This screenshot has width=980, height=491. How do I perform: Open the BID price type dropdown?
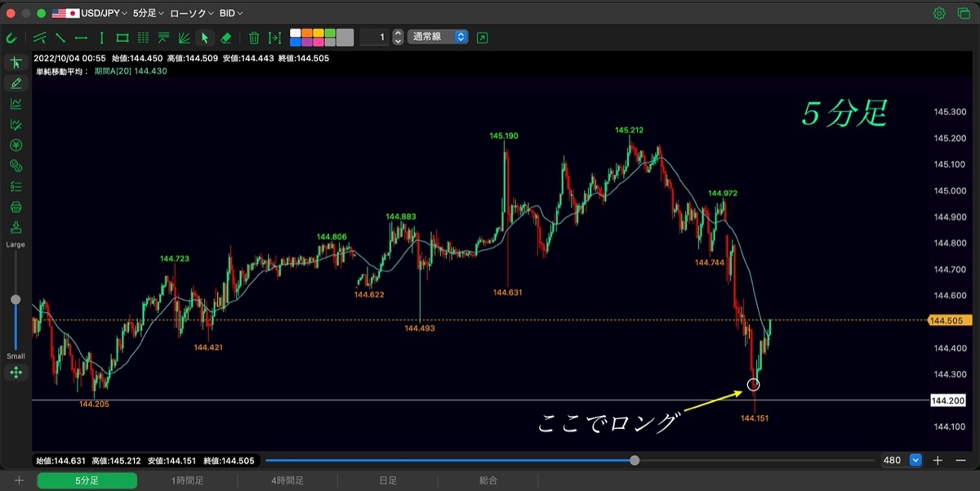pos(231,13)
